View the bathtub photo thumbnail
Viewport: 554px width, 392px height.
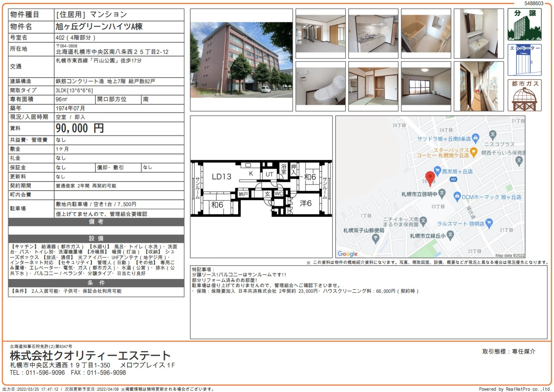(x=426, y=34)
